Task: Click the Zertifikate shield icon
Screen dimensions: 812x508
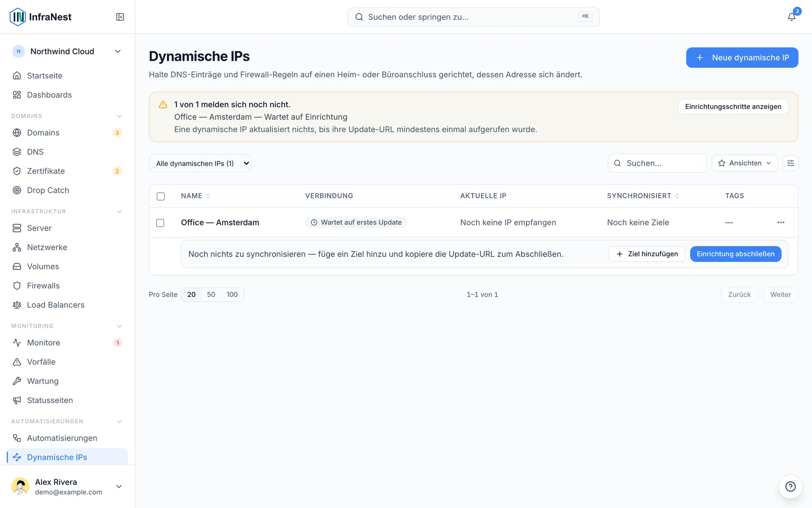Action: pyautogui.click(x=17, y=171)
